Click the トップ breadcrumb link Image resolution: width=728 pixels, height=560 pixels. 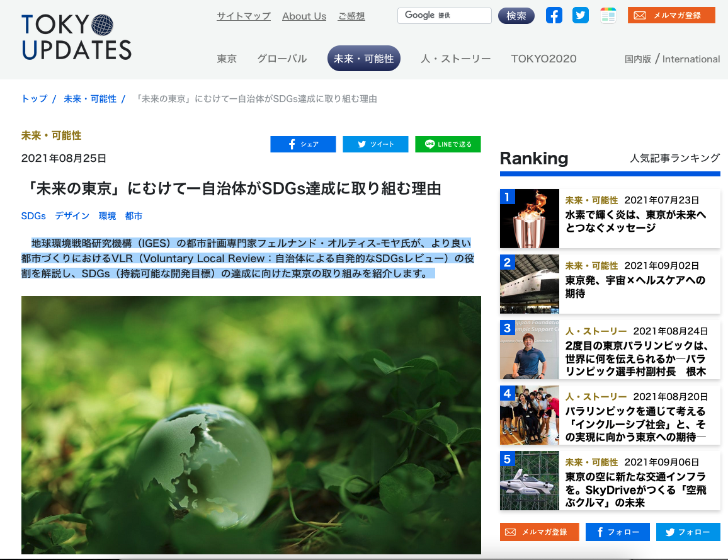tap(35, 99)
